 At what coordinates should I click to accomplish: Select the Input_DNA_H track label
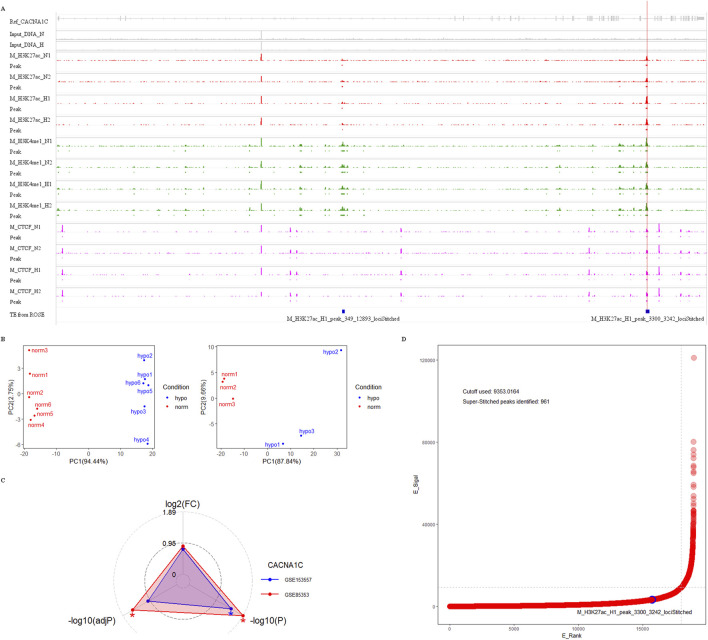point(27,45)
